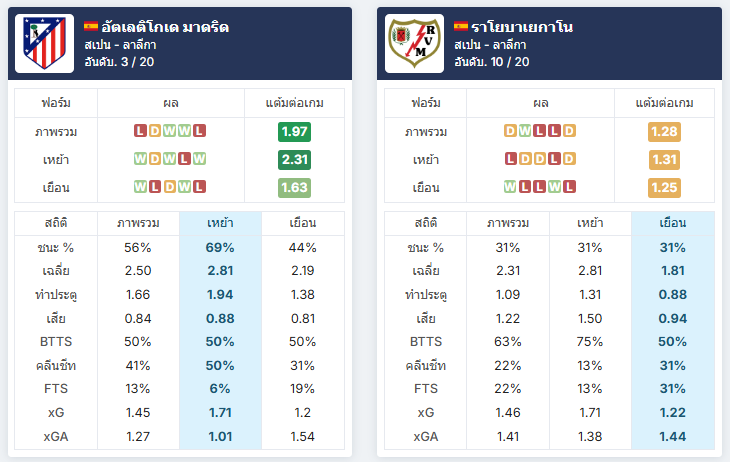Viewport: 730px width, 462px height.
Task: Open ราโยบาเยกาโน team name link
Action: pos(522,27)
